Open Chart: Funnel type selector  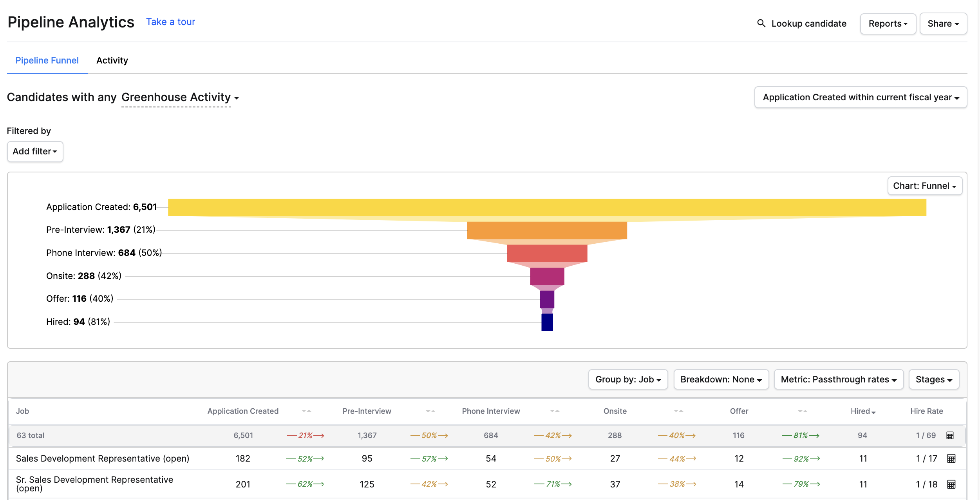point(924,186)
